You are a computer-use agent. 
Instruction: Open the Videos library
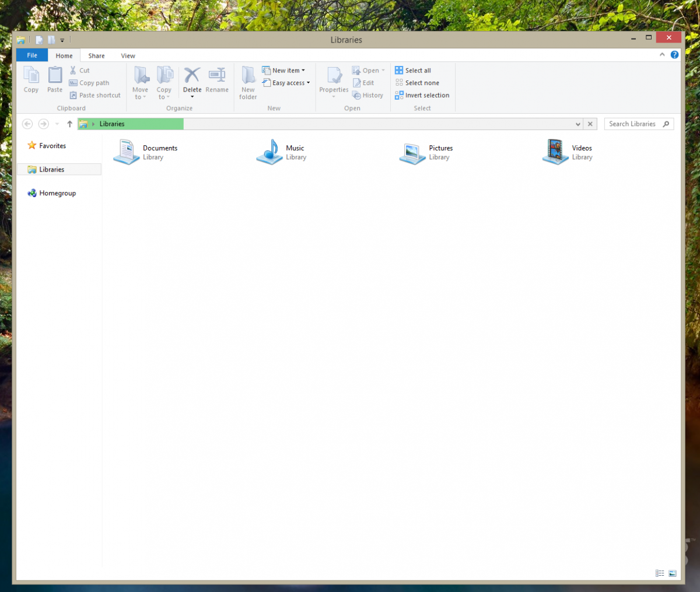click(x=568, y=152)
